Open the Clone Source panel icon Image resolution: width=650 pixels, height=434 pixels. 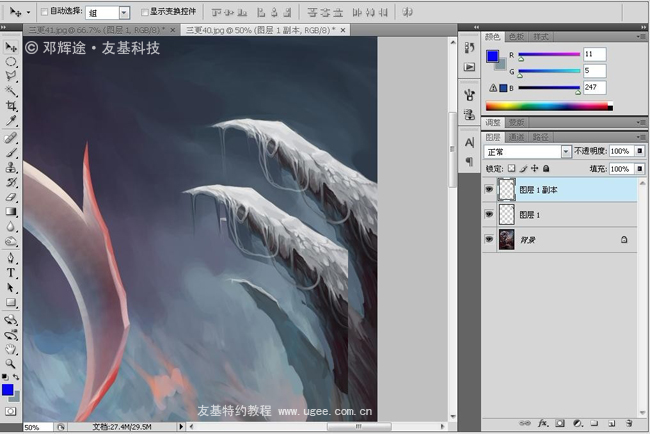pyautogui.click(x=469, y=114)
